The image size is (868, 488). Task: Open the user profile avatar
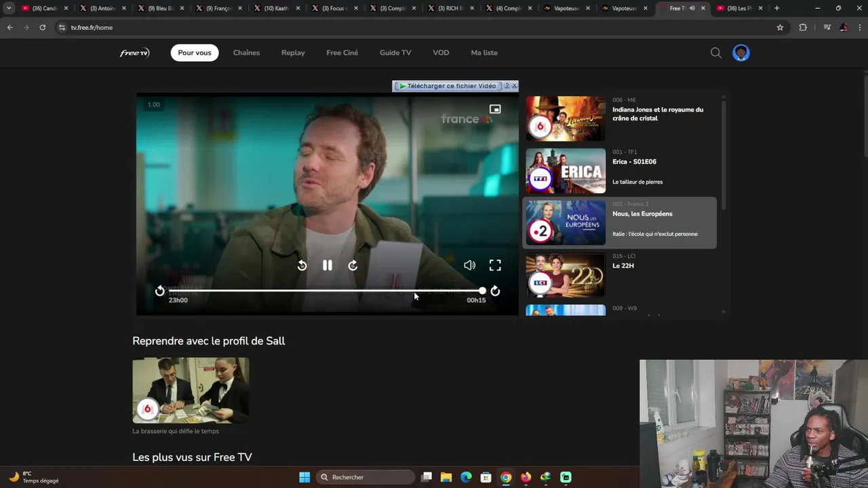(741, 53)
